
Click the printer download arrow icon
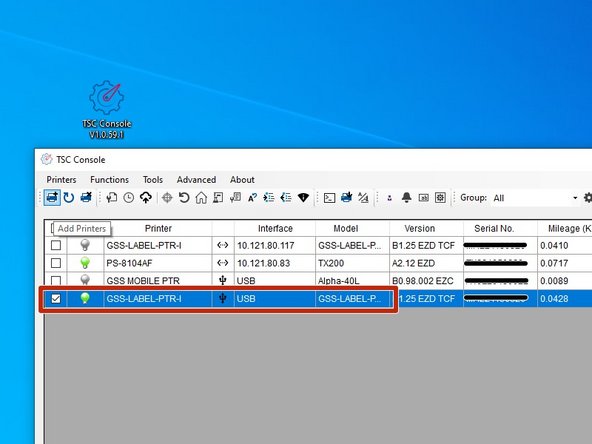point(346,197)
